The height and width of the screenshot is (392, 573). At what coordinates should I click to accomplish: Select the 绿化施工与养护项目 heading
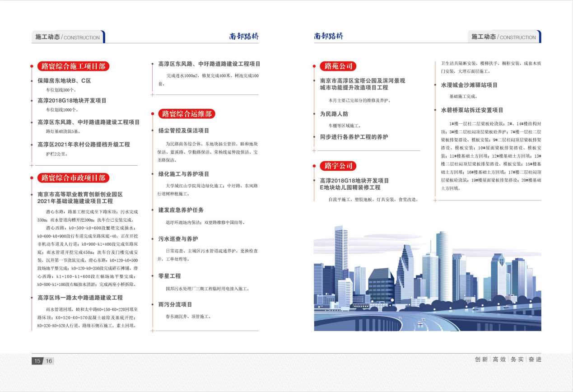183,174
